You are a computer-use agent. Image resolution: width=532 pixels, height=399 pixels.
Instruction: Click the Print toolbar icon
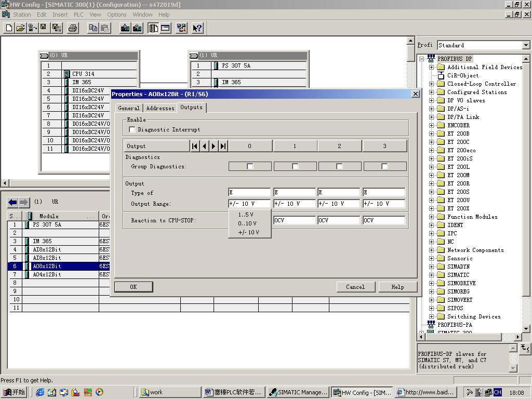(x=73, y=28)
